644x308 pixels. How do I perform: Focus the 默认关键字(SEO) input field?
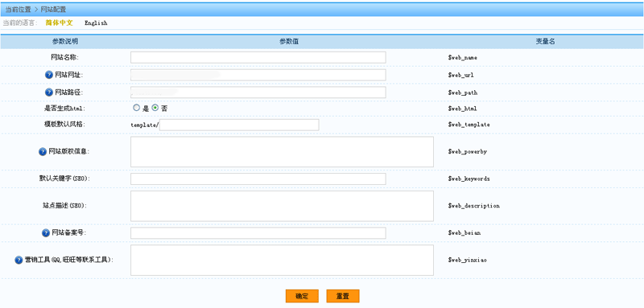coord(258,179)
